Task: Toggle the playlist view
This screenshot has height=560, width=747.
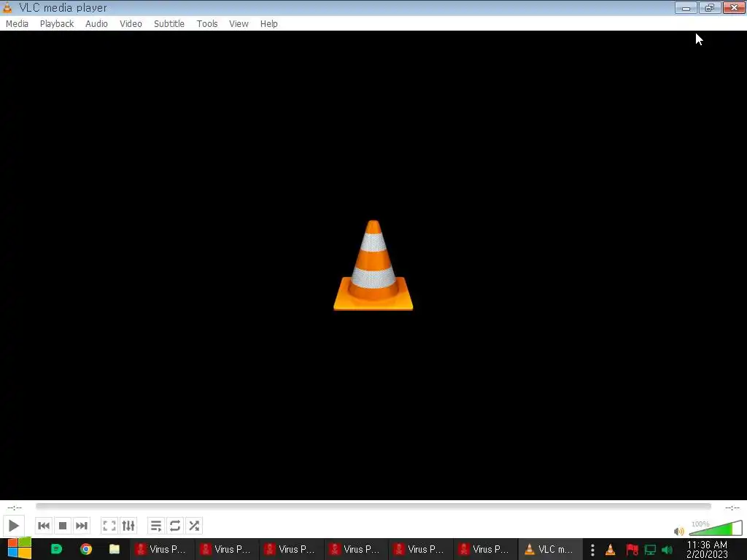Action: [156, 526]
